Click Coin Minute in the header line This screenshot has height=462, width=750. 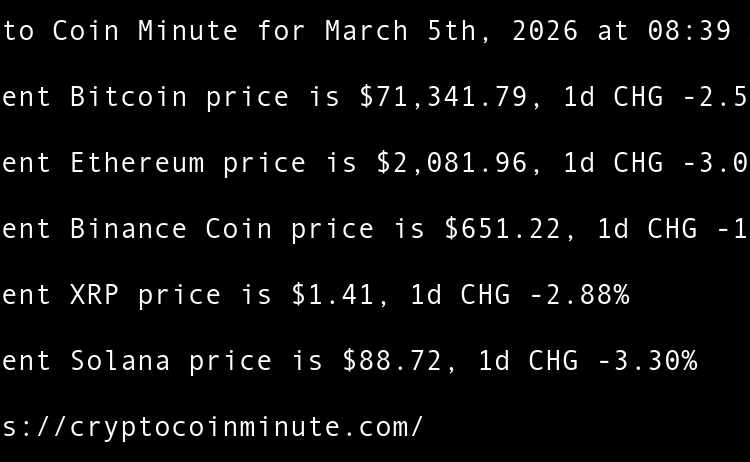pos(145,31)
